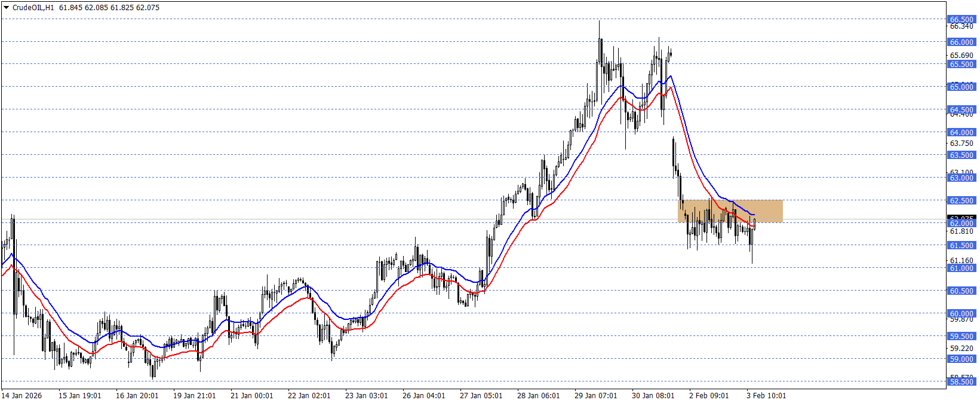Screen dimensions: 980x403
Task: Select the 28 Jan 06:01 time axis label
Action: point(538,395)
